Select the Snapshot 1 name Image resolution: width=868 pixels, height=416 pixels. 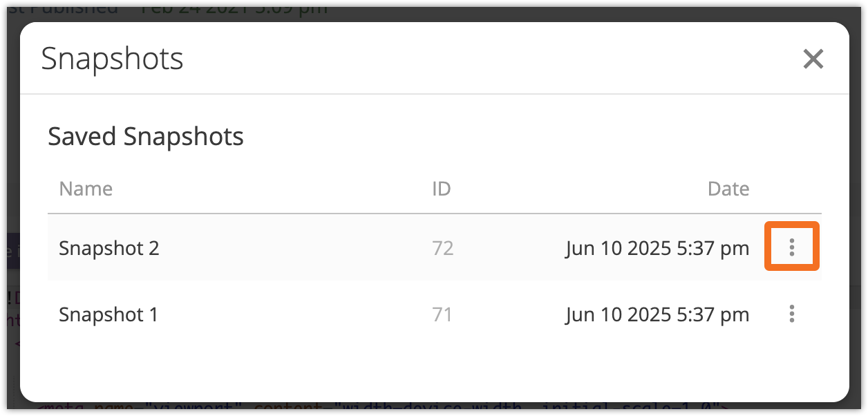(108, 315)
